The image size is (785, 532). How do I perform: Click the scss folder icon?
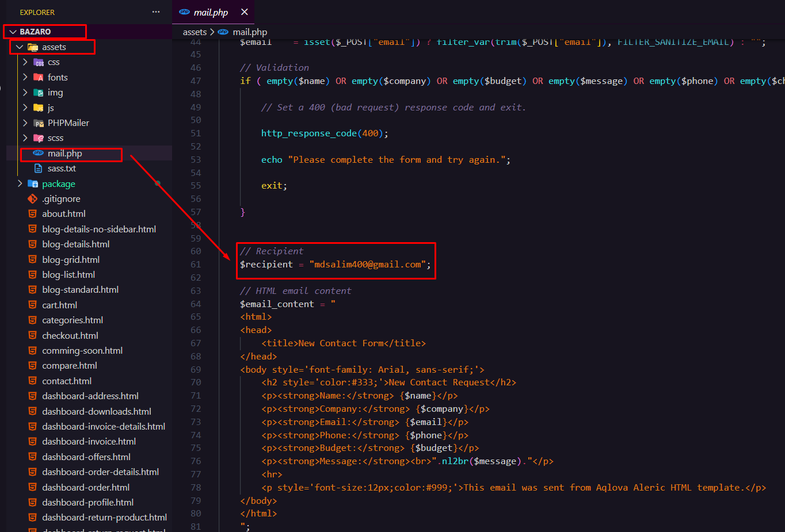pyautogui.click(x=39, y=138)
